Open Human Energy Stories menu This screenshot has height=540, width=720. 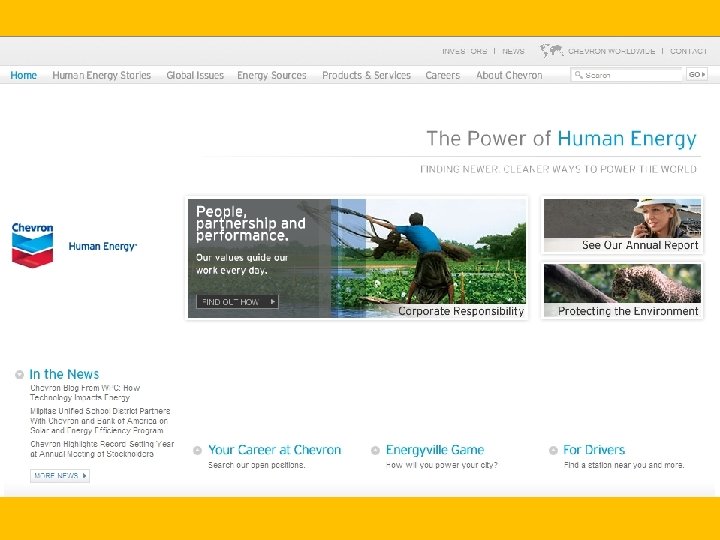point(101,75)
